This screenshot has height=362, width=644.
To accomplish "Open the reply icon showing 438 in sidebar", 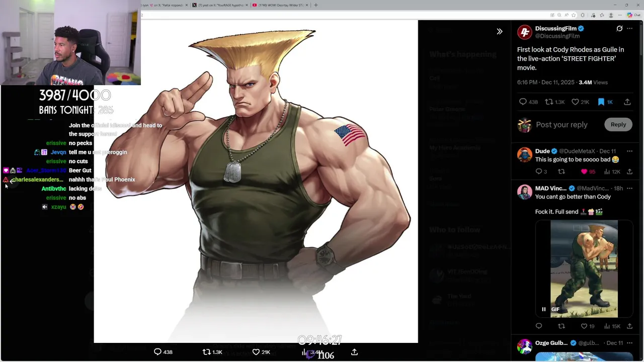I will coord(528,102).
